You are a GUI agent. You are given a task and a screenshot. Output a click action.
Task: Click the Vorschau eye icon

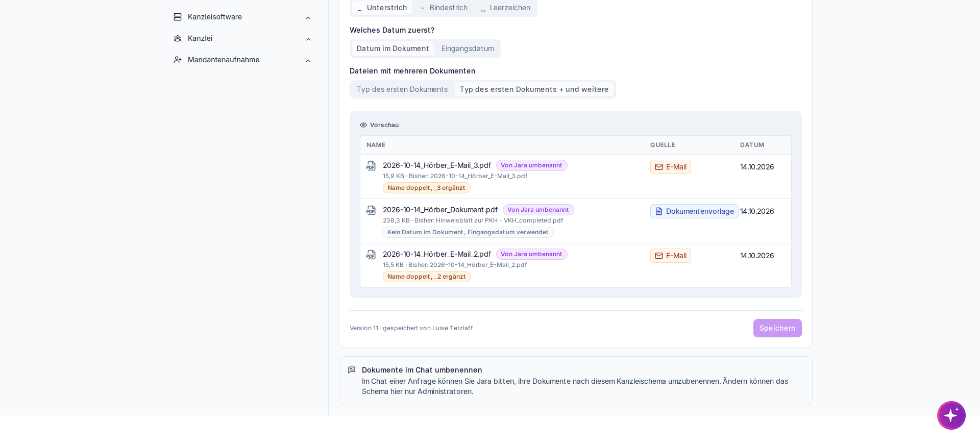[363, 125]
